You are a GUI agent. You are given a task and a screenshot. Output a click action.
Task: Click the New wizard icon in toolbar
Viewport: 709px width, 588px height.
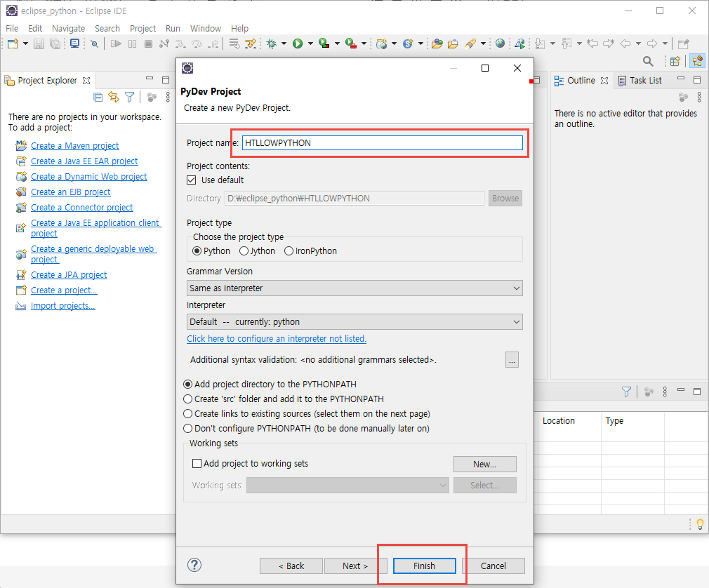(x=13, y=44)
